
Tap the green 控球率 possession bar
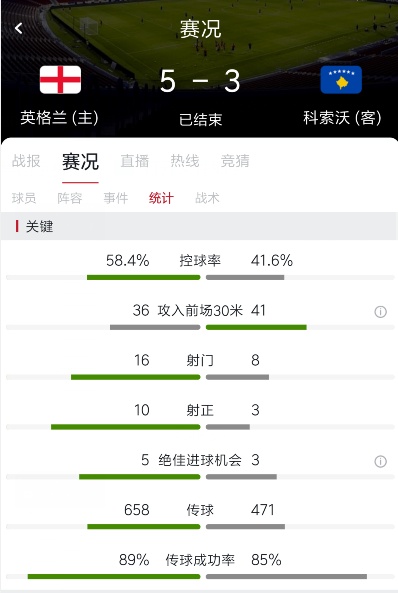click(143, 278)
